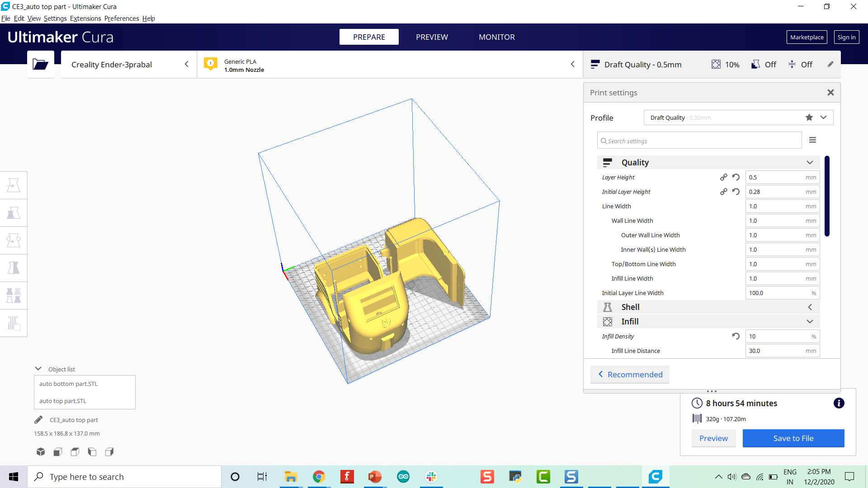Viewport: 868px width, 488px height.
Task: Select the Scale tool in left toolbar
Action: tap(14, 213)
